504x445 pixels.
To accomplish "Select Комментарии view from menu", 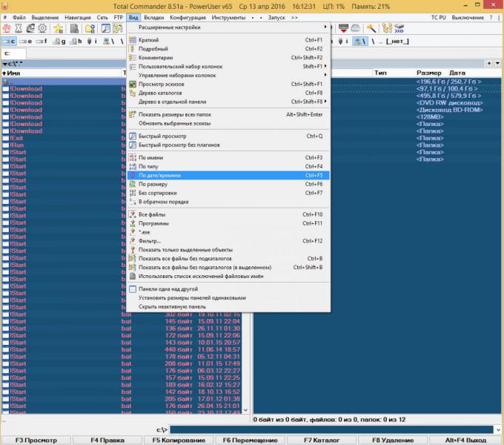I will point(228,58).
